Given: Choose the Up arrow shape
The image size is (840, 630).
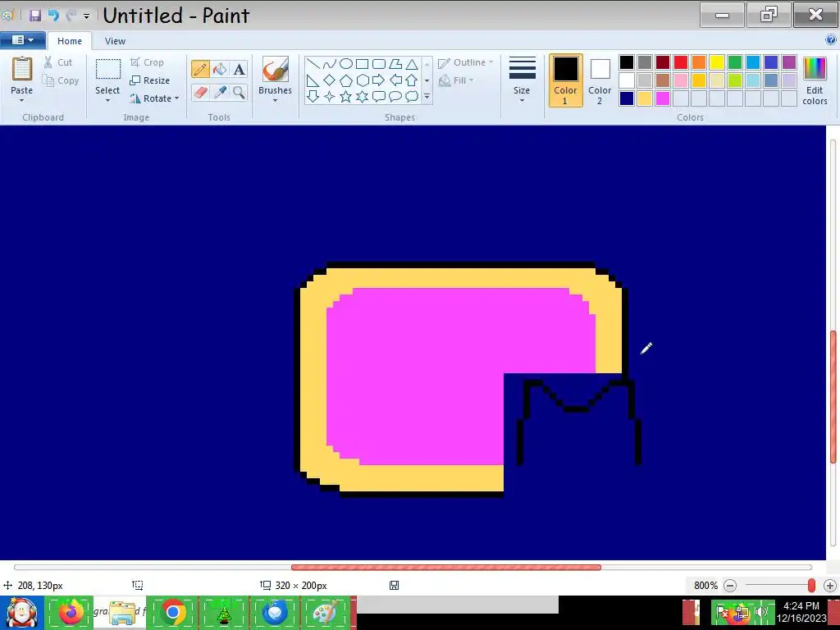Looking at the screenshot, I should click(412, 80).
